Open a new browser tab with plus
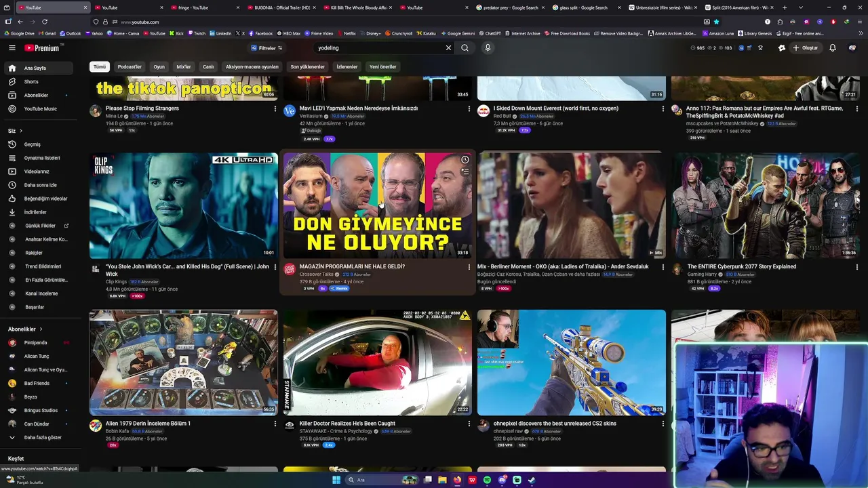Viewport: 868px width, 488px height. click(783, 7)
